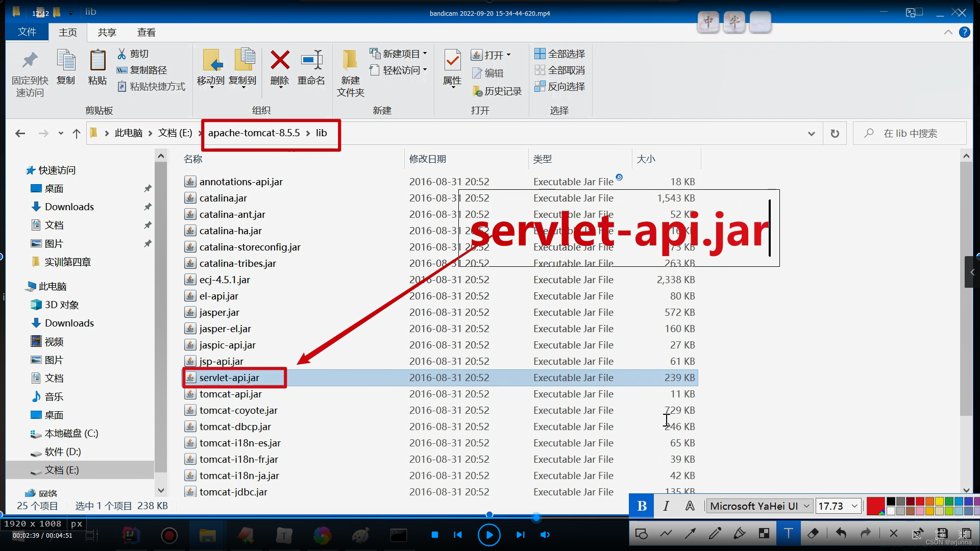Toggle italic text formatting

[666, 506]
